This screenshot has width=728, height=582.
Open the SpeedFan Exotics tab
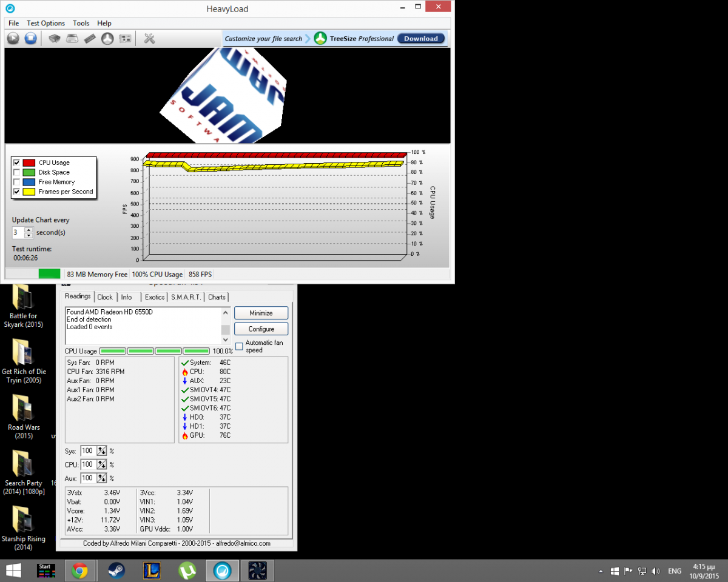coord(155,297)
